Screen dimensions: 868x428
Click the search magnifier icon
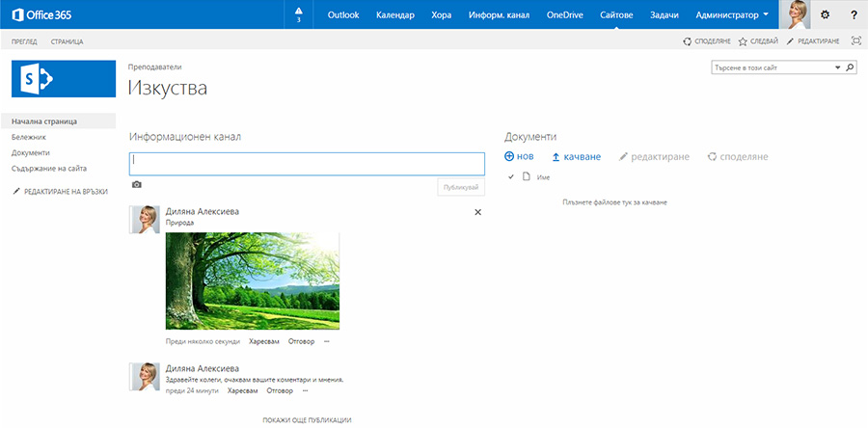pyautogui.click(x=850, y=67)
